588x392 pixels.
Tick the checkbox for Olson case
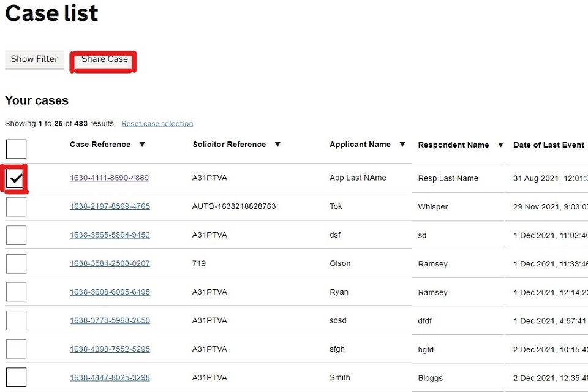tap(16, 263)
